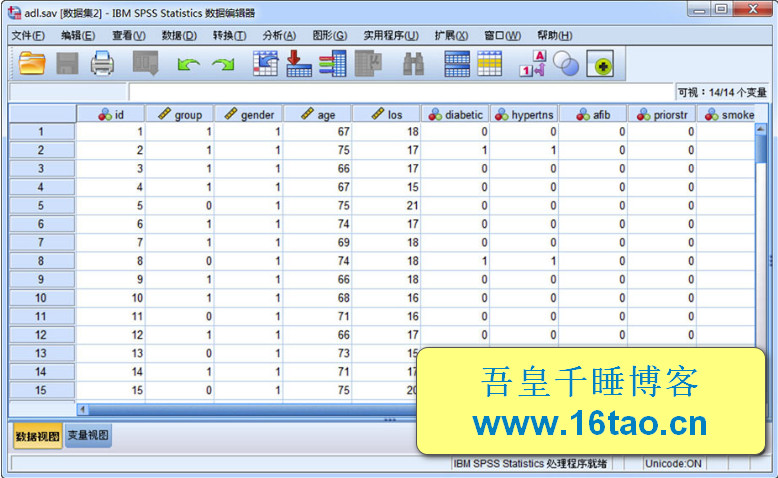Click the Find binoculars icon

413,64
